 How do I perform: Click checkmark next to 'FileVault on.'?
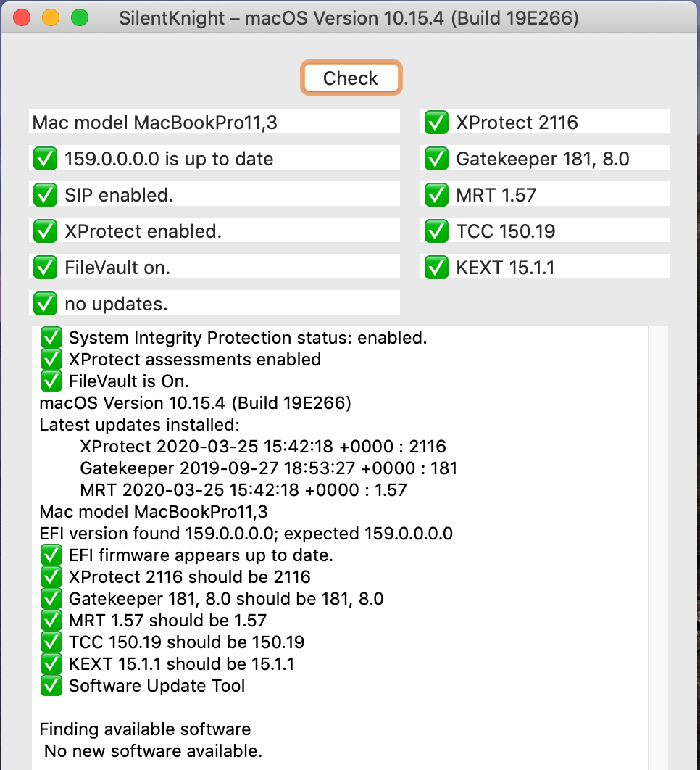pos(45,268)
